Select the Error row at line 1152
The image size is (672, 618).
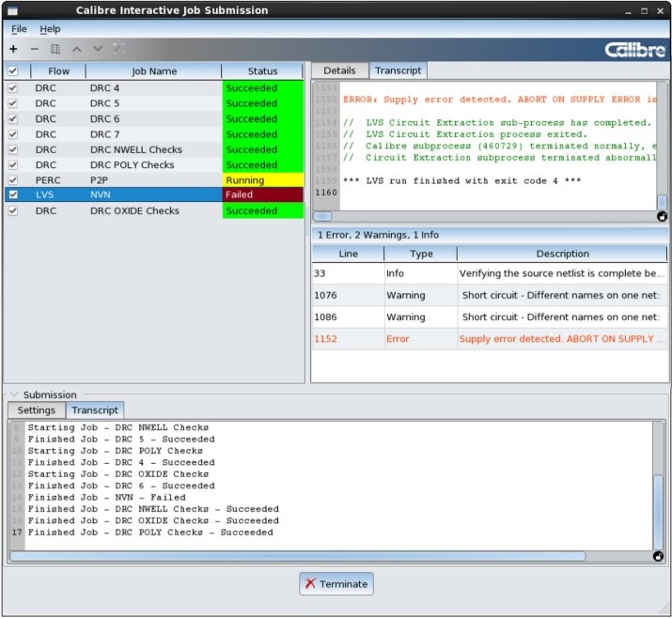click(490, 339)
